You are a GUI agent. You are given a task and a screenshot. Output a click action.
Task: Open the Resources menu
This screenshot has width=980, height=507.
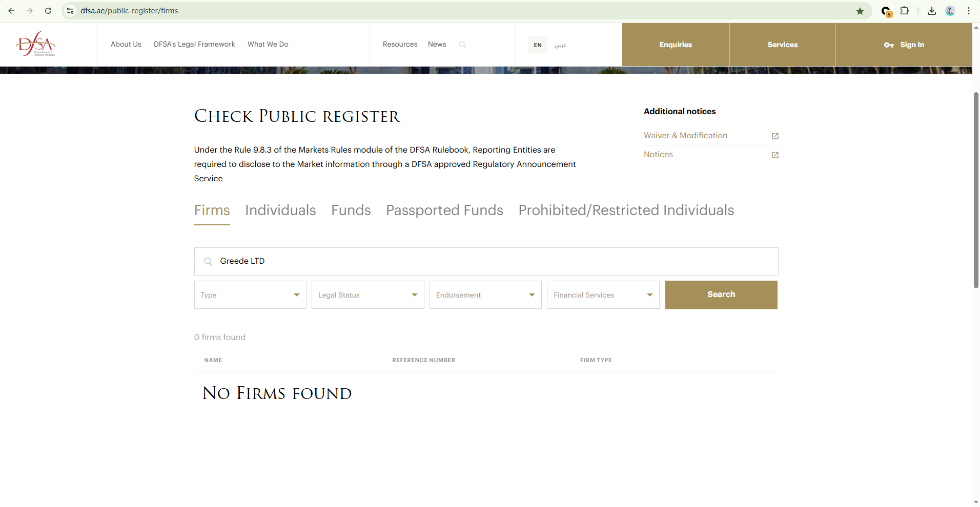pos(400,44)
